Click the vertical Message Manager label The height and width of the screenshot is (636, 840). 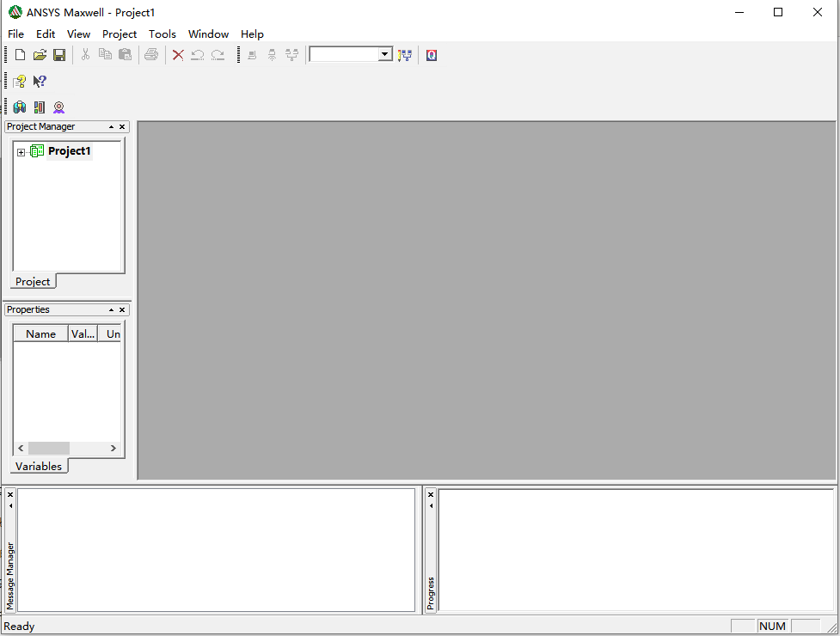click(10, 576)
